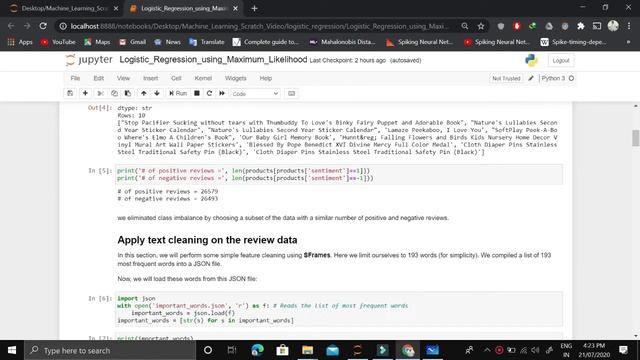
Task: Open the View menu
Action: point(123,78)
